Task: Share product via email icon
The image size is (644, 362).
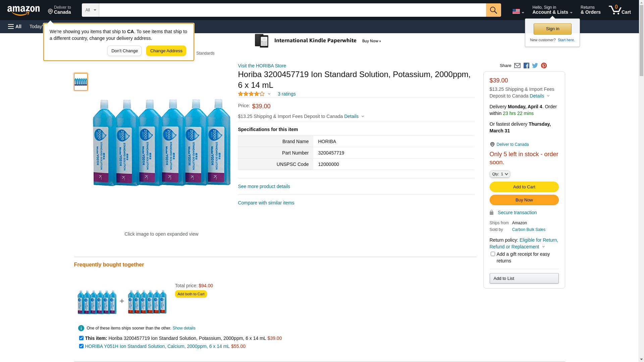Action: tap(517, 66)
